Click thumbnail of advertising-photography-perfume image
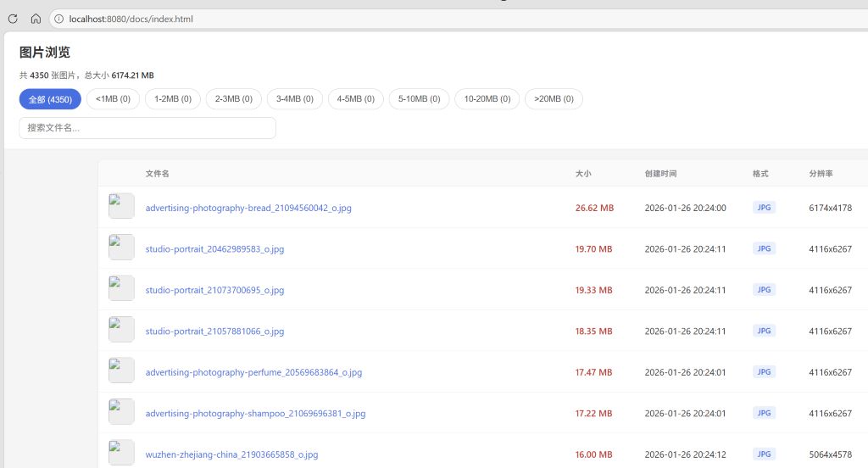The height and width of the screenshot is (468, 868). 121,370
